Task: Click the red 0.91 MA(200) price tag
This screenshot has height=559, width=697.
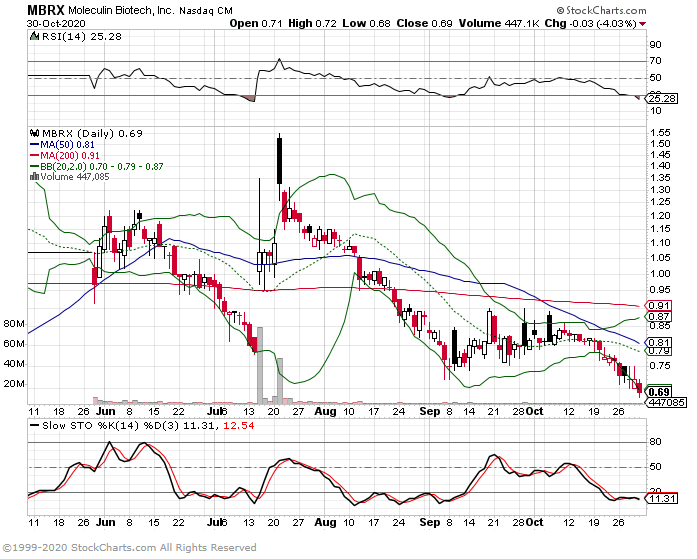Action: 658,305
